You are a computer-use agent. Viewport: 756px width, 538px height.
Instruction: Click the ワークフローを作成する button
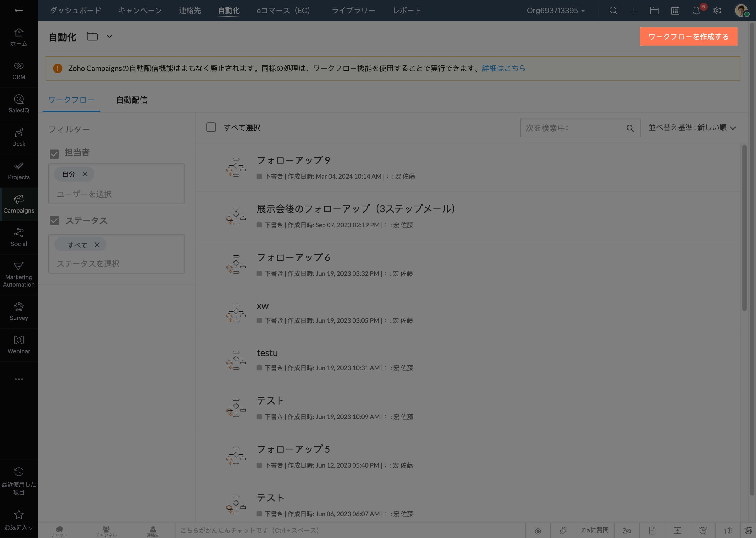click(689, 37)
